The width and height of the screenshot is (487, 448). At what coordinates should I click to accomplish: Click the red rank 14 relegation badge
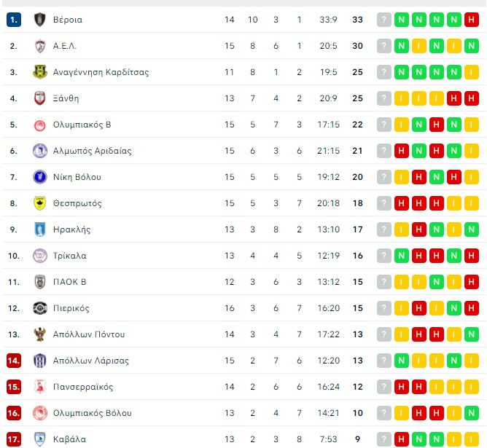click(14, 361)
